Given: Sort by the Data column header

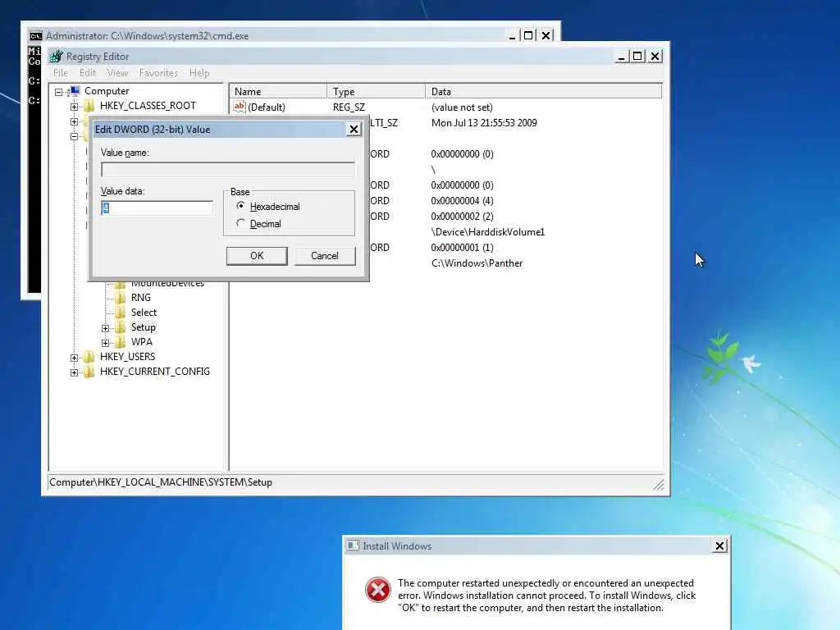Looking at the screenshot, I should click(544, 92).
